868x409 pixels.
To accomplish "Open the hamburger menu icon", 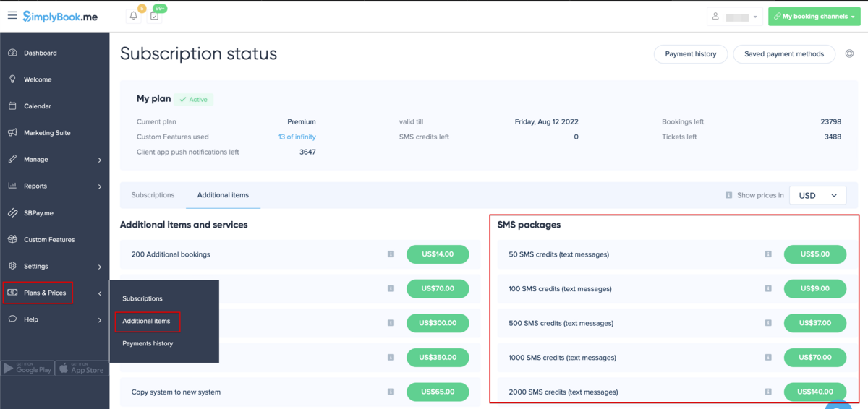I will tap(12, 16).
